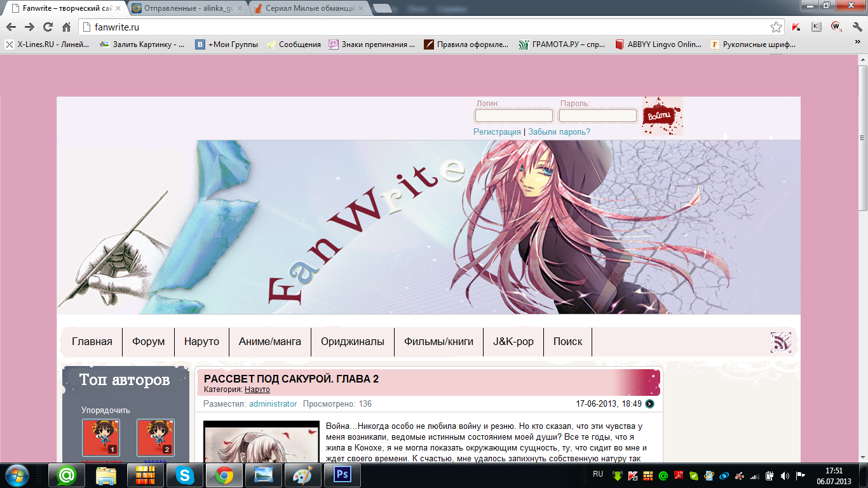Open the Сообщения bookmark
The height and width of the screenshot is (488, 868).
294,44
